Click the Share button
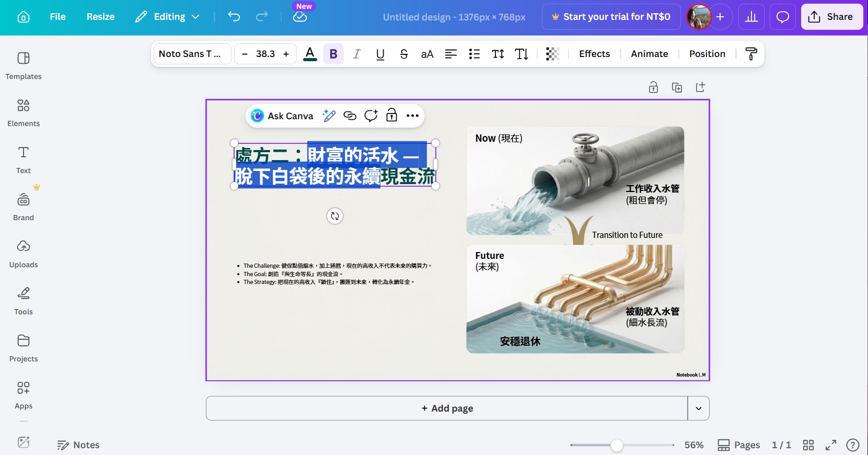The image size is (868, 455). click(x=831, y=17)
